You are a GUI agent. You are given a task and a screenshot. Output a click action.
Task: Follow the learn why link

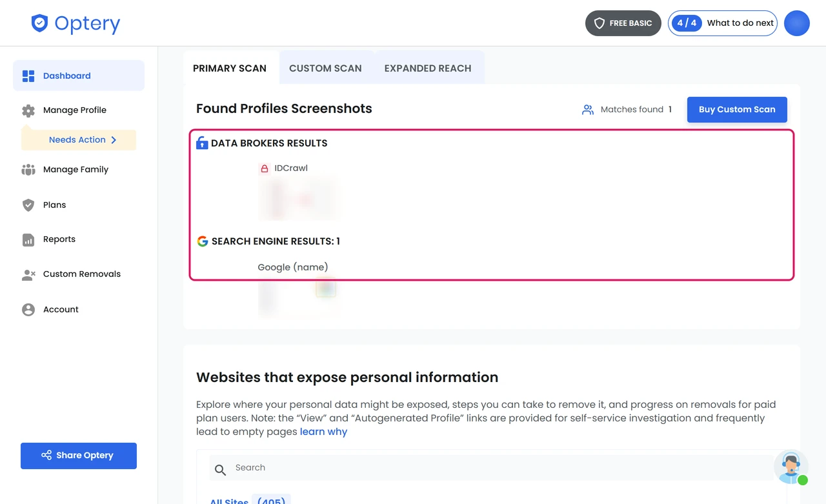323,432
